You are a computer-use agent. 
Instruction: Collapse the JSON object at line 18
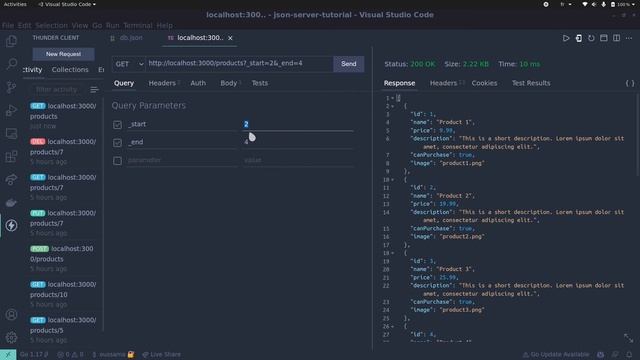tap(393, 253)
